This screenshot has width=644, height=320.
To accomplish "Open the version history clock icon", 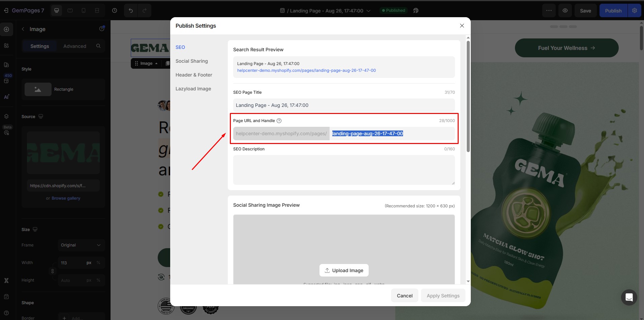I will (115, 10).
